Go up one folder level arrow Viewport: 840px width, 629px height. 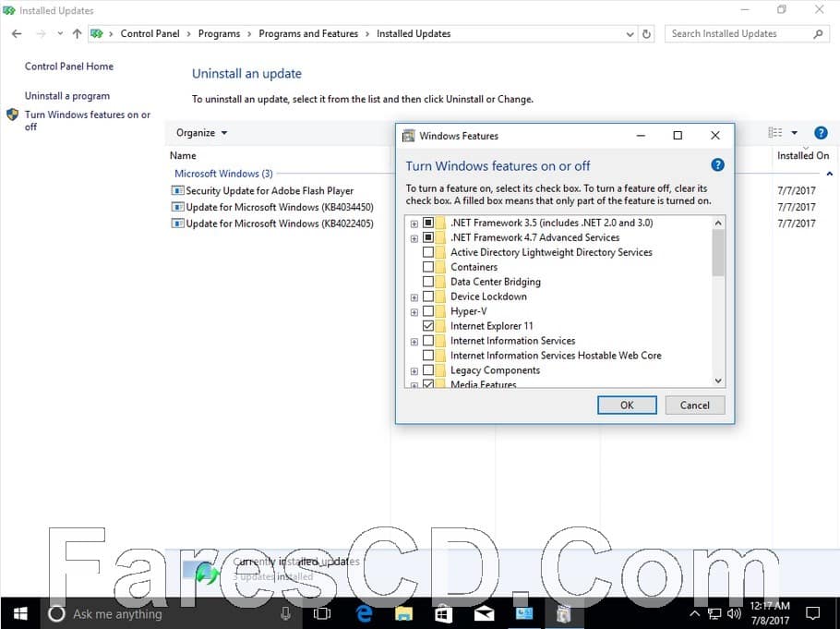pyautogui.click(x=78, y=34)
